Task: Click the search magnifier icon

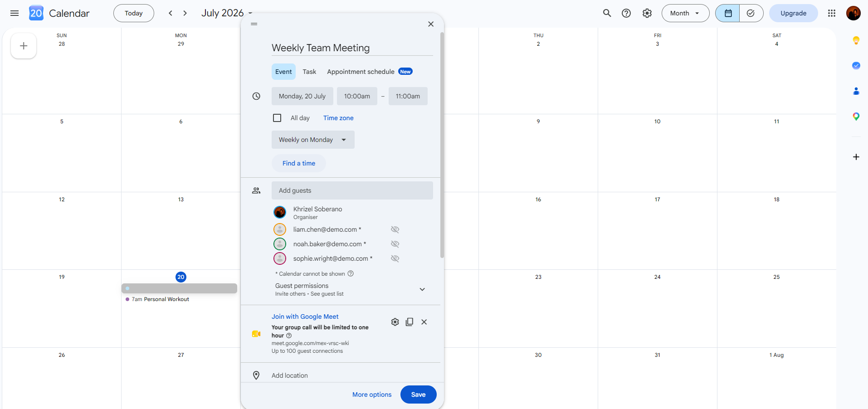Action: [x=607, y=13]
